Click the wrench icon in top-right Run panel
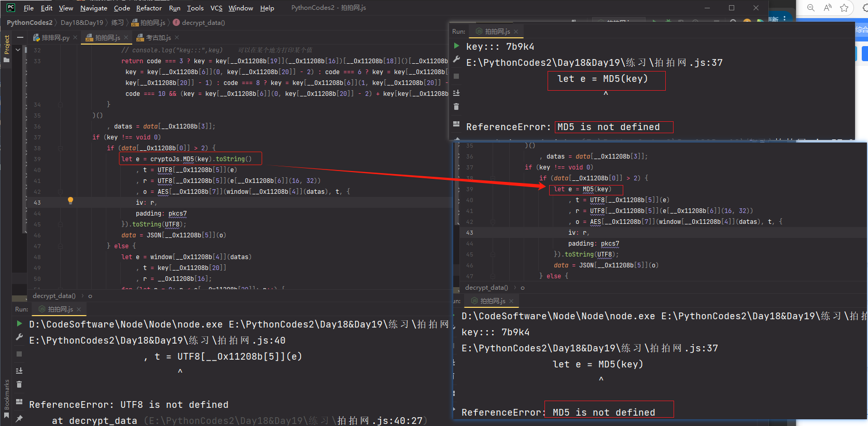The width and height of the screenshot is (868, 426). click(456, 59)
